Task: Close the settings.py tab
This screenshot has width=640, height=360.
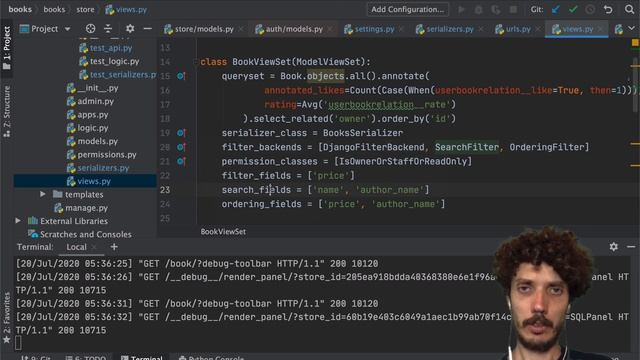Action: coord(401,29)
